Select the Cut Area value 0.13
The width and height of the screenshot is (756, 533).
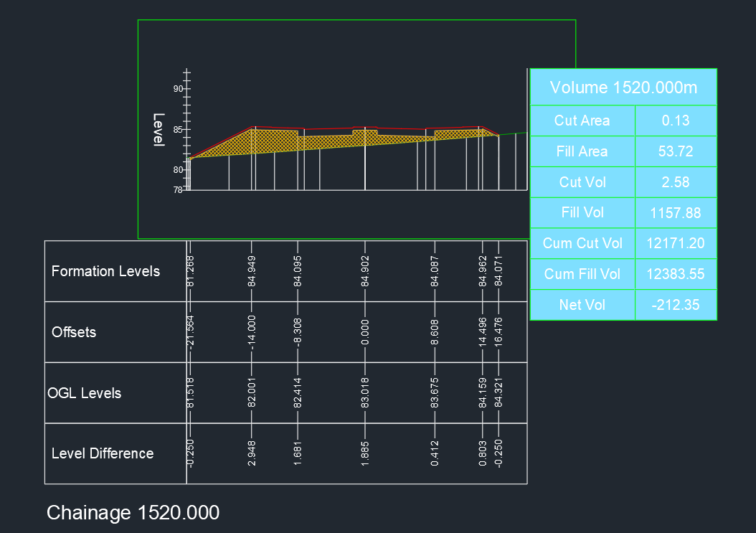(x=676, y=121)
